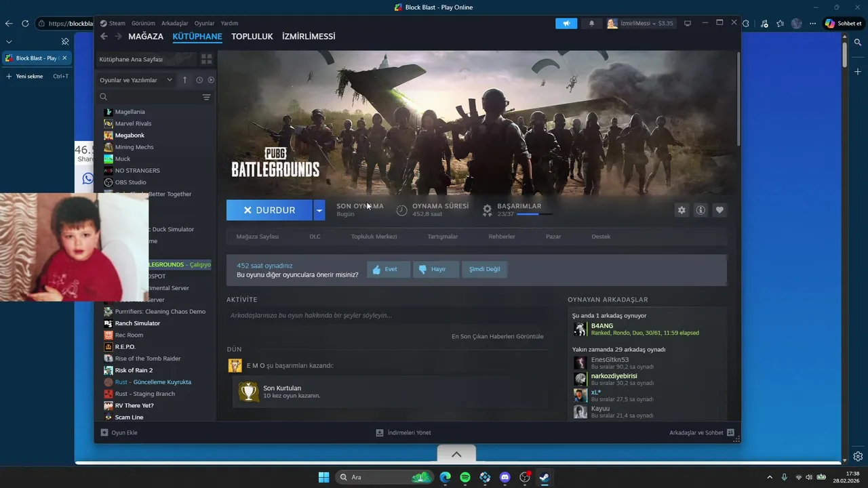Viewport: 868px width, 488px height.
Task: Go forward with Steam's right arrow
Action: click(118, 37)
